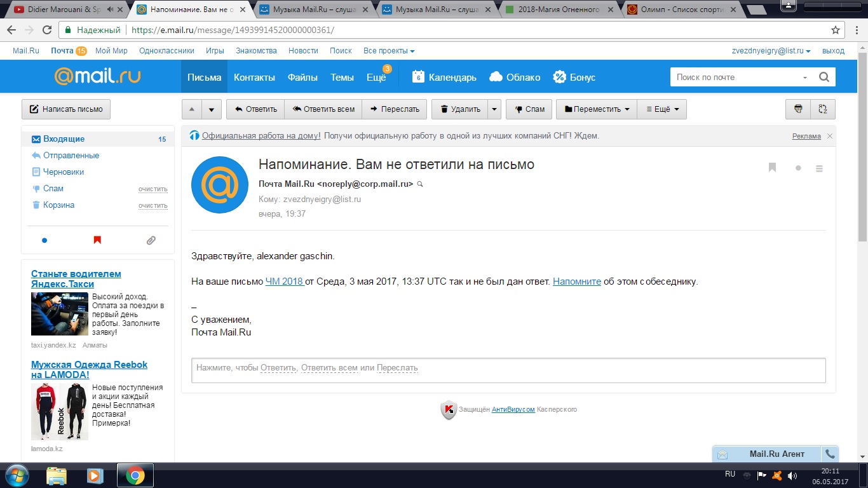This screenshot has height=488, width=868.
Task: Click quick reply box
Action: tap(508, 370)
